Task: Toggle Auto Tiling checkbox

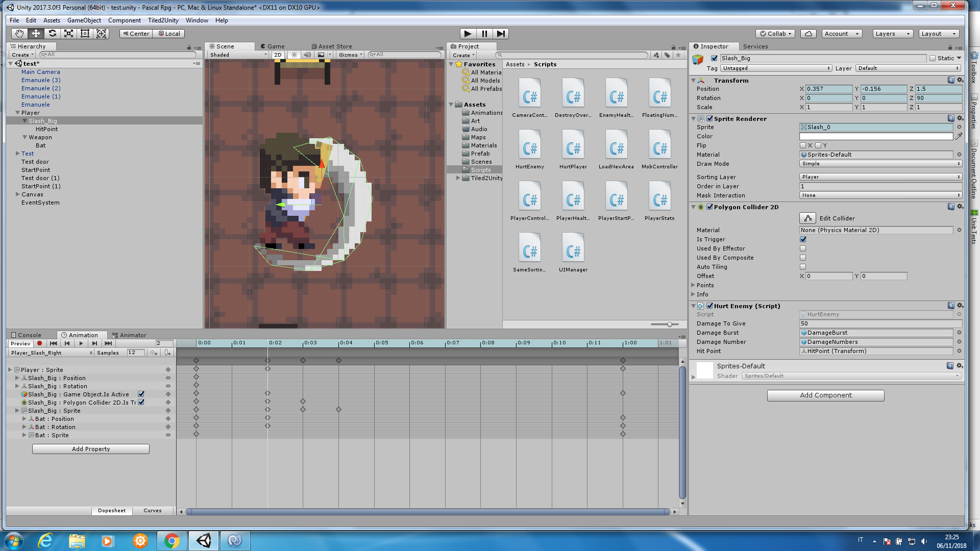Action: [x=803, y=267]
